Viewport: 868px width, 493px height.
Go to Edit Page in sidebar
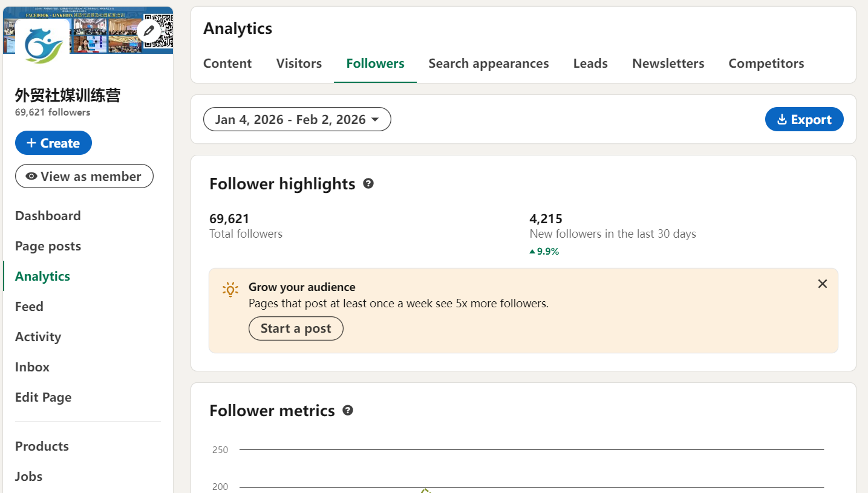click(43, 397)
